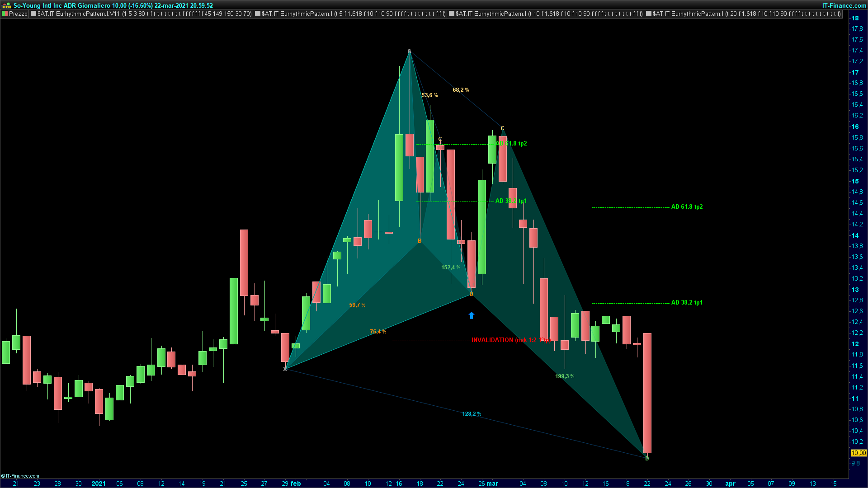This screenshot has width=868, height=488.
Task: Click the Prezzo red-green color swatch
Action: tap(5, 14)
